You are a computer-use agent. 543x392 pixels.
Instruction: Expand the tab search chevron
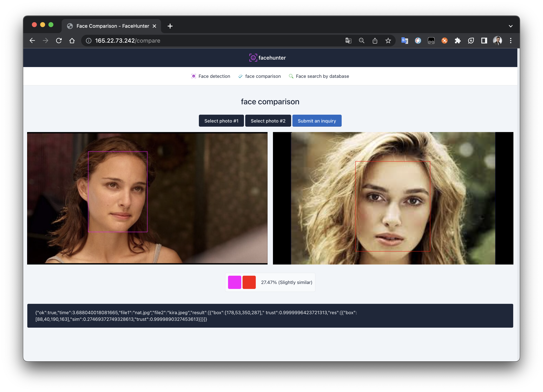(511, 26)
